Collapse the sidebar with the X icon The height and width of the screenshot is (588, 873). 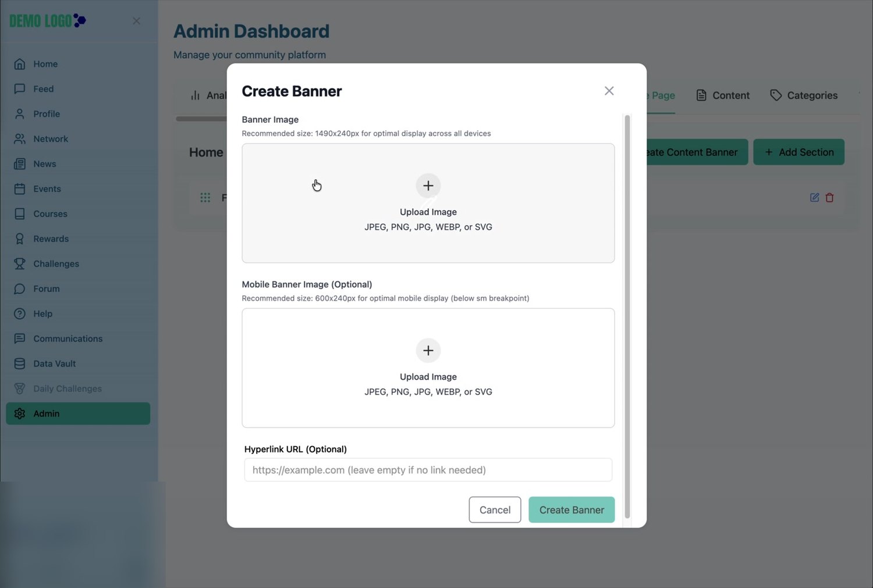(x=136, y=21)
